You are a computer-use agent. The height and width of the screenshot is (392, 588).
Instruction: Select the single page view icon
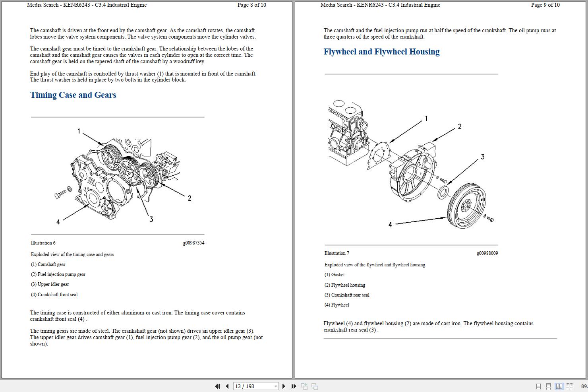coord(538,386)
